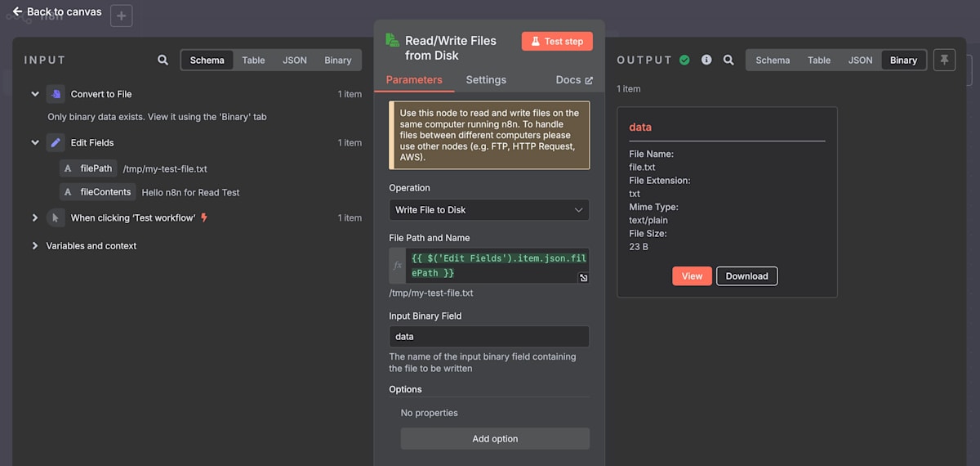The image size is (980, 466).
Task: Open the Docs link
Action: (x=574, y=80)
